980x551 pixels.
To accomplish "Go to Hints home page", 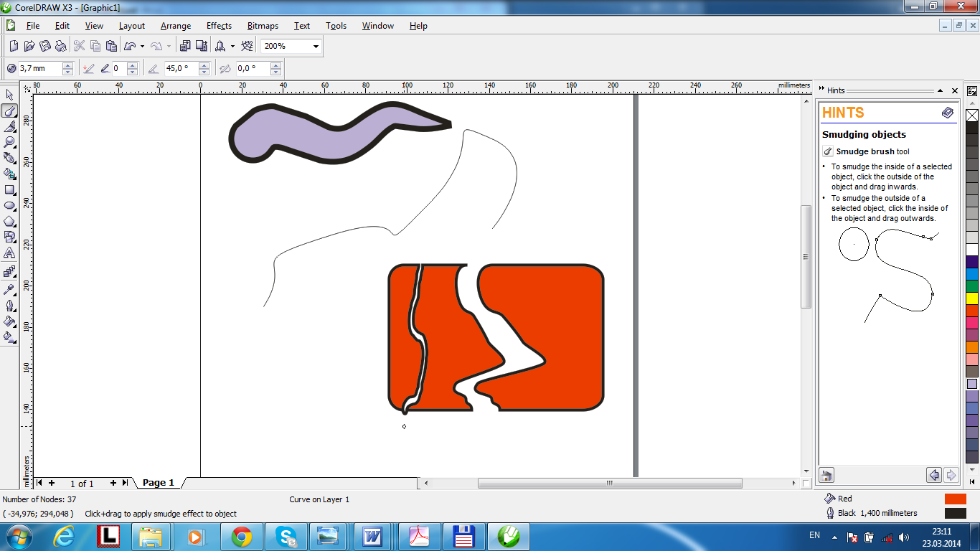I will coord(826,475).
